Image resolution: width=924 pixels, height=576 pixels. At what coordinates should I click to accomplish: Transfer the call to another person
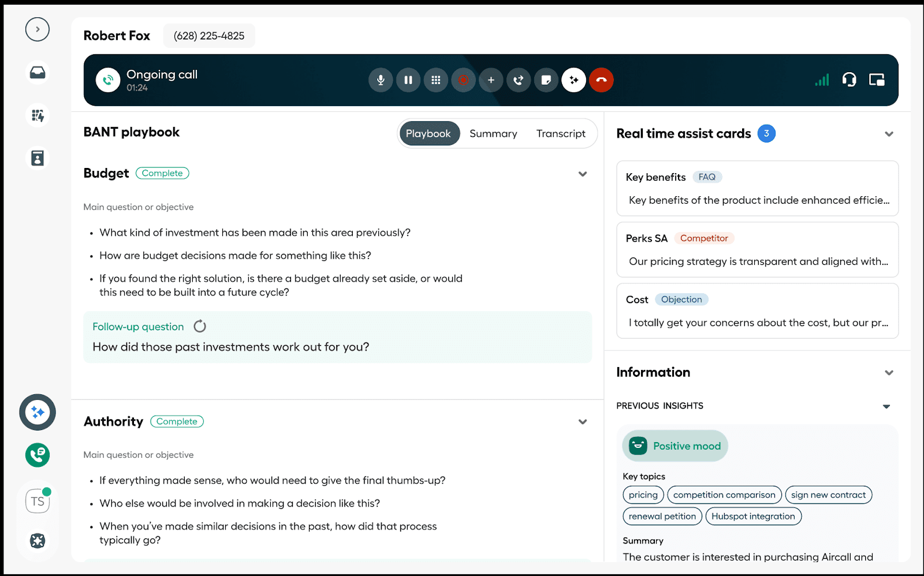point(519,80)
